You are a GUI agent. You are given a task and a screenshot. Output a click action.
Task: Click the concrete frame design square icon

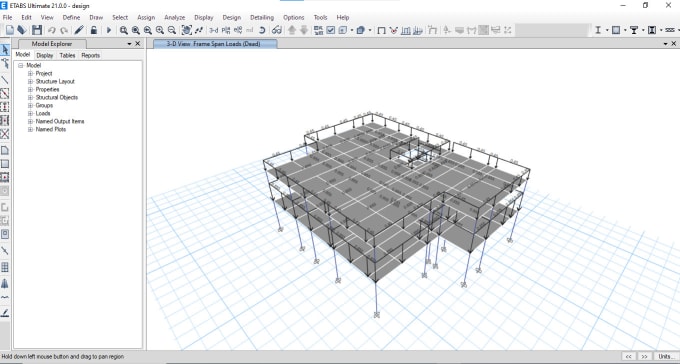[x=616, y=30]
